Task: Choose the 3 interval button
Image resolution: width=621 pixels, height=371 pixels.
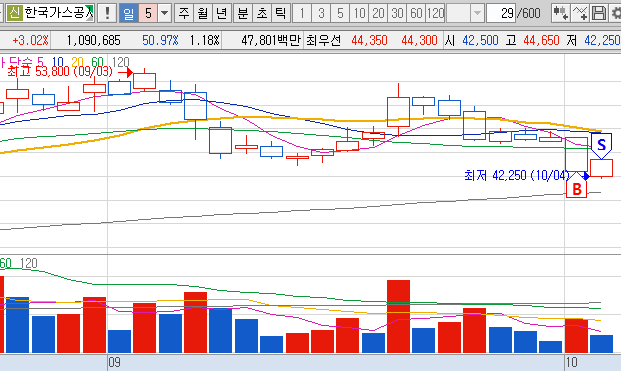Action: pos(321,13)
